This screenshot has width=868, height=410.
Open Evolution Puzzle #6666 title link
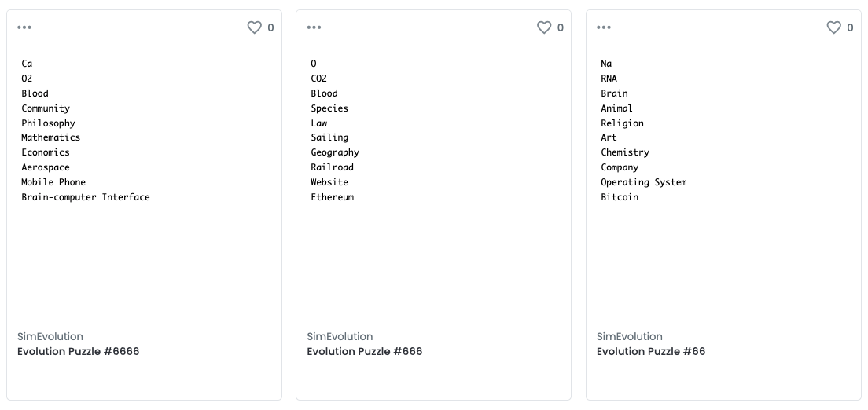(x=79, y=351)
